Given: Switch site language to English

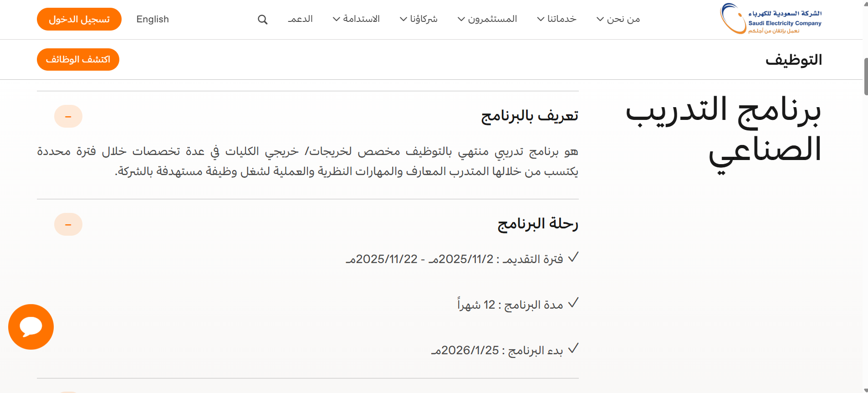Looking at the screenshot, I should coord(153,19).
